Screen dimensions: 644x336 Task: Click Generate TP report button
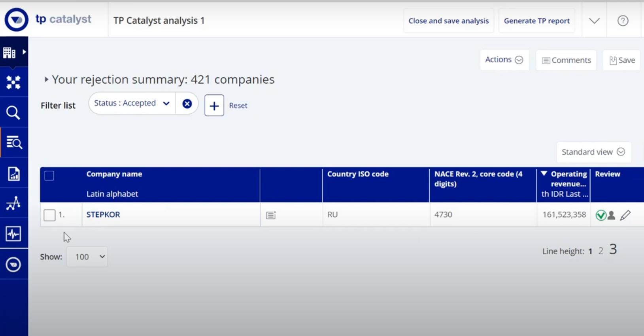pyautogui.click(x=536, y=21)
